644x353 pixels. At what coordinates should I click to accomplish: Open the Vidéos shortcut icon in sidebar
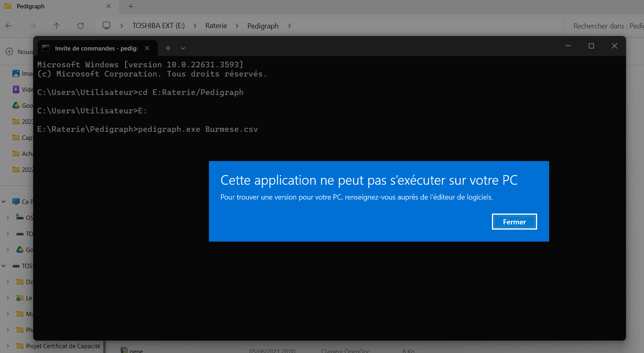(16, 89)
